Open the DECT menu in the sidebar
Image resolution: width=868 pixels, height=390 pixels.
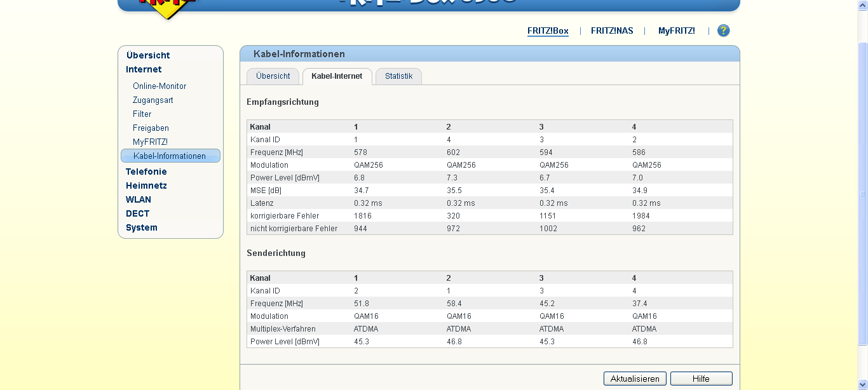tap(138, 213)
